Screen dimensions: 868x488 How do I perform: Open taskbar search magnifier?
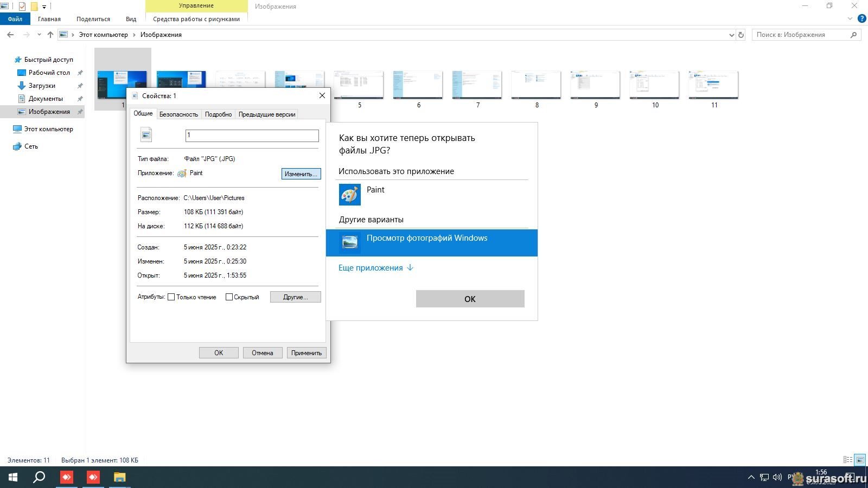click(39, 477)
